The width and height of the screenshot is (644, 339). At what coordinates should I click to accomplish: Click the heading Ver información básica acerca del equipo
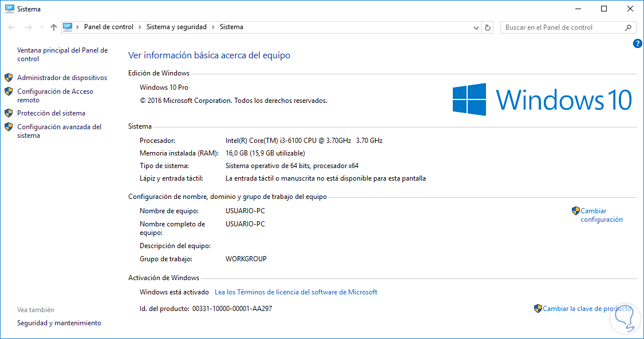(209, 55)
